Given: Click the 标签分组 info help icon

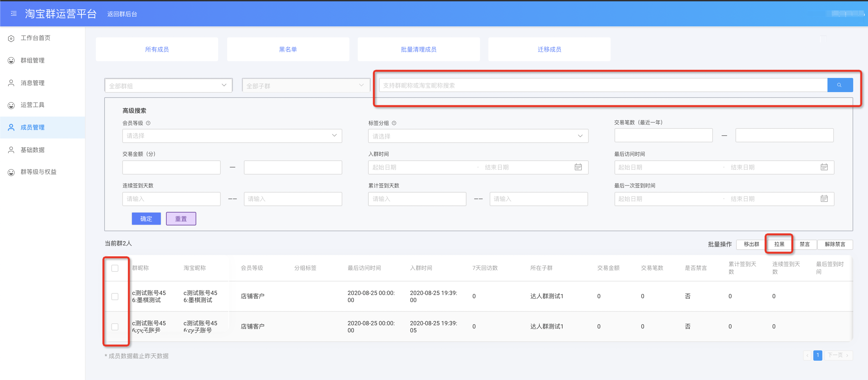Looking at the screenshot, I should tap(394, 123).
